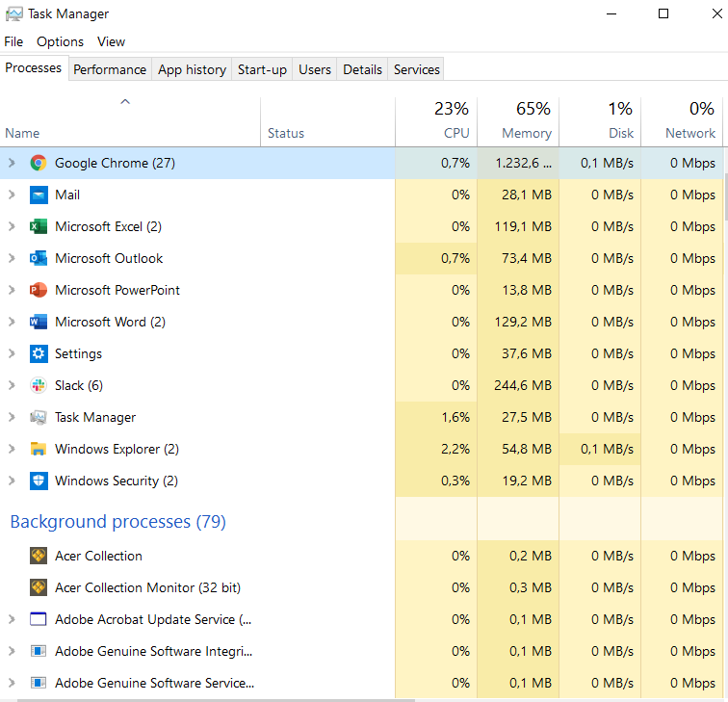
Task: Open the View menu
Action: tap(111, 41)
